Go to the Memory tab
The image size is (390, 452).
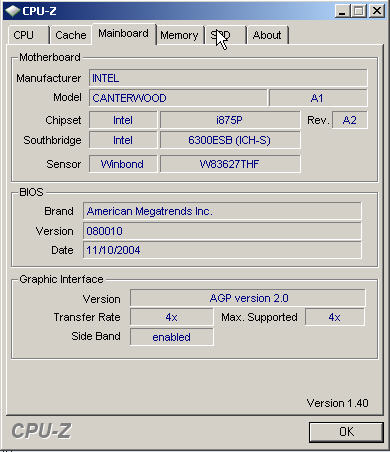click(x=179, y=35)
